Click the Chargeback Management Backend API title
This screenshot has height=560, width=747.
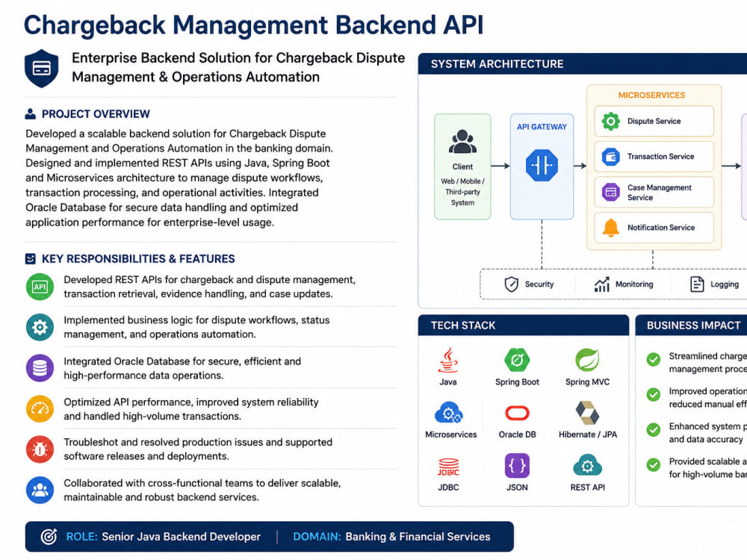(x=253, y=25)
